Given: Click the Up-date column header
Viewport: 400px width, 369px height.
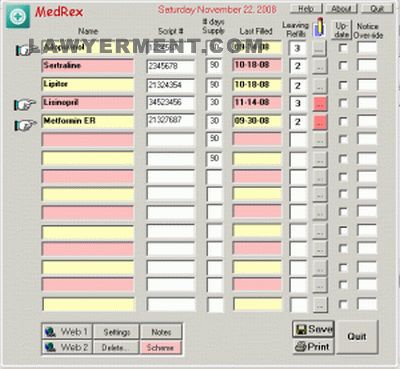Looking at the screenshot, I should click(342, 30).
